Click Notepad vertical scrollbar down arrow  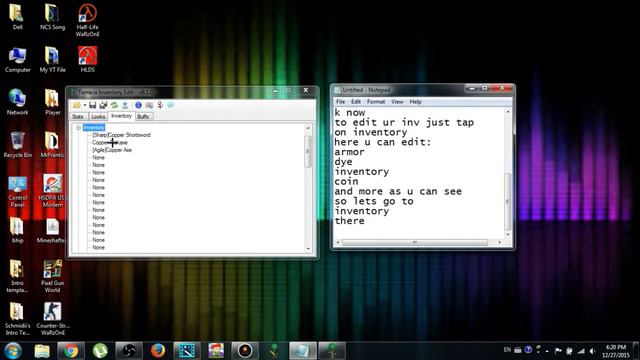coord(508,234)
